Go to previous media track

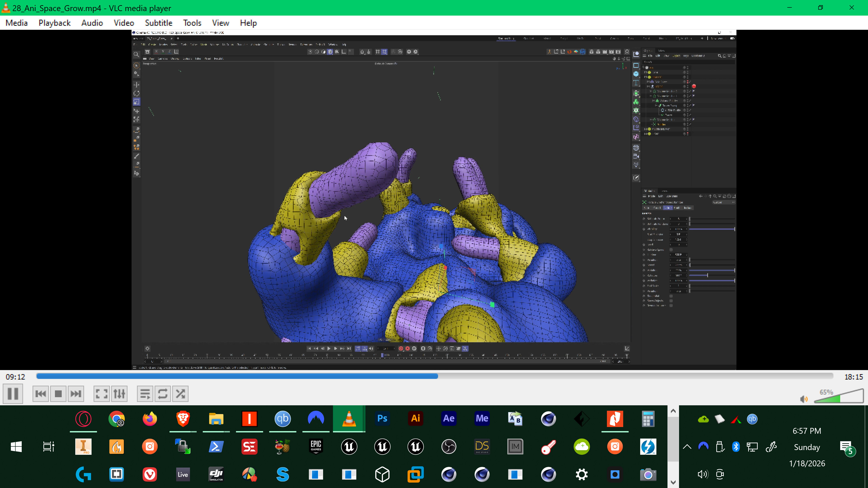click(40, 394)
